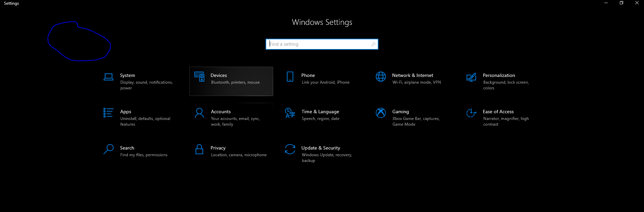The width and height of the screenshot is (644, 212).
Task: Go to Time & Language title
Action: click(320, 112)
